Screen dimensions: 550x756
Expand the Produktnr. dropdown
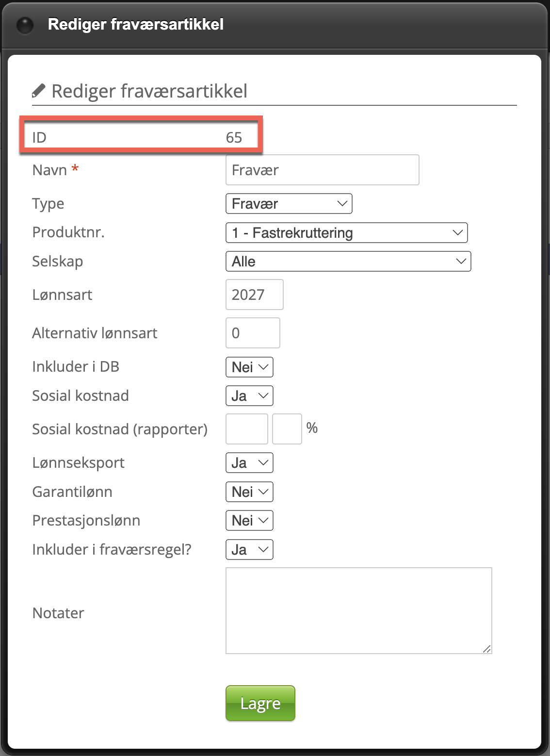347,232
